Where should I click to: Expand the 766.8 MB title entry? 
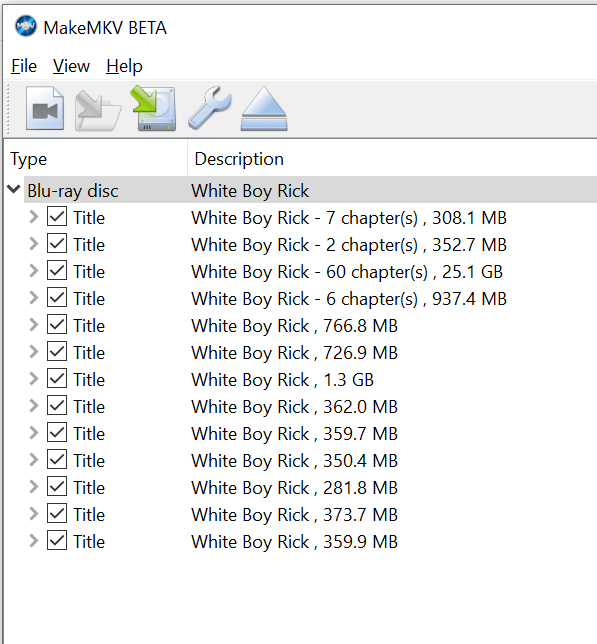tap(34, 325)
